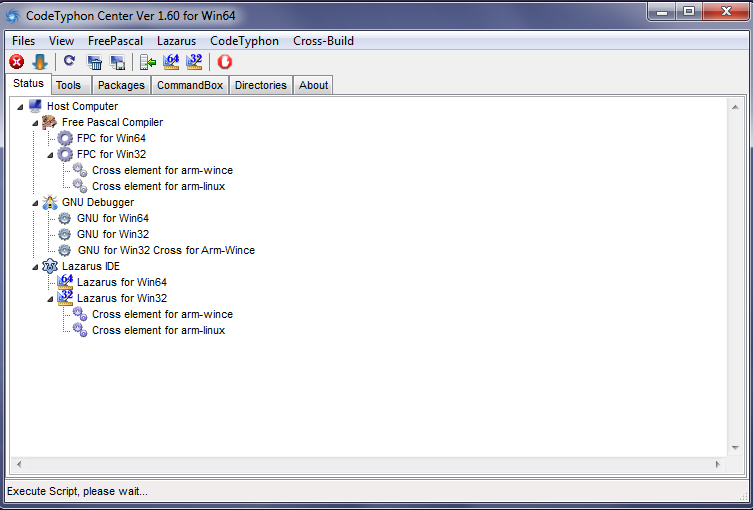Click the 32 icon beside Lazarus for Win32
This screenshot has height=510, width=753.
tap(65, 298)
